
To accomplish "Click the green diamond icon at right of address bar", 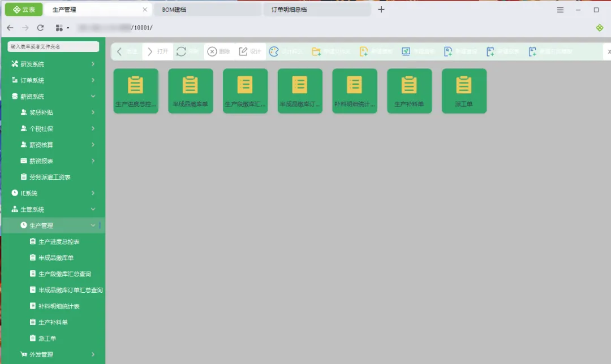I will pyautogui.click(x=600, y=28).
